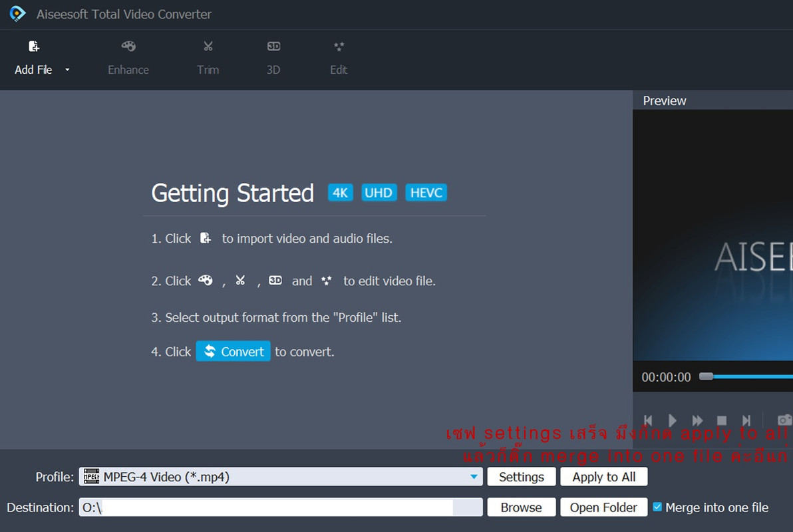Click the UHD badge
The image size is (793, 532).
[x=379, y=193]
